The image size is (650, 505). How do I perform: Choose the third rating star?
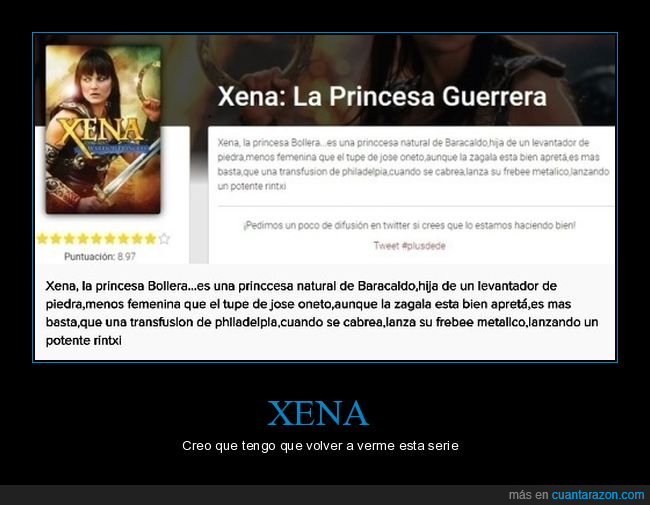pyautogui.click(x=69, y=239)
